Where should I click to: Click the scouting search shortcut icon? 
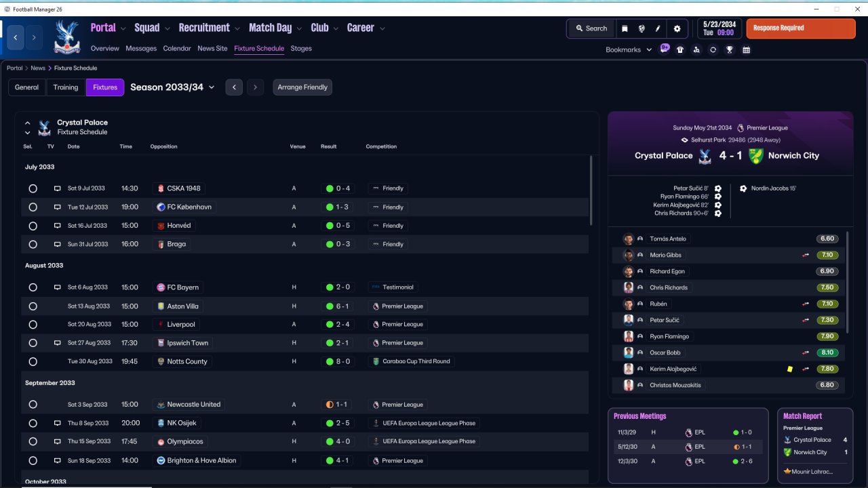[696, 49]
